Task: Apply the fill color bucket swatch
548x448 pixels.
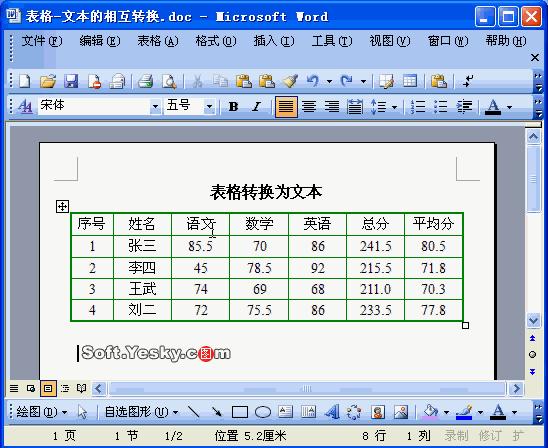Action: coord(431,412)
